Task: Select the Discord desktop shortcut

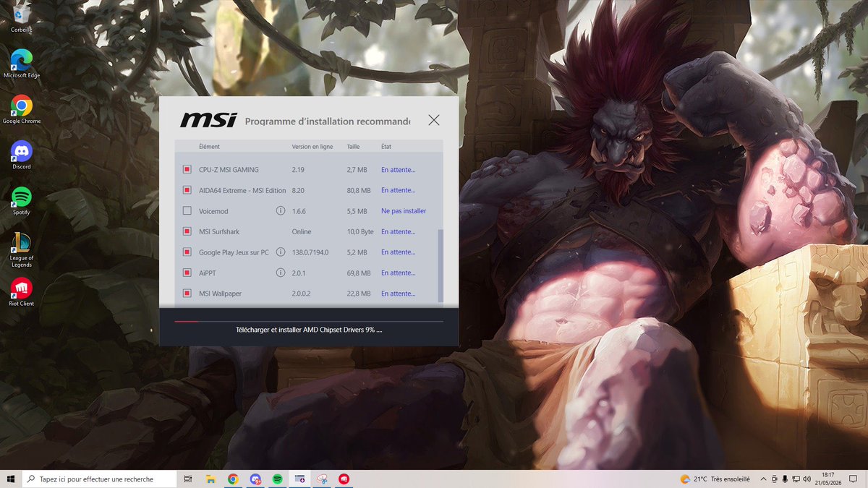Action: pyautogui.click(x=21, y=155)
